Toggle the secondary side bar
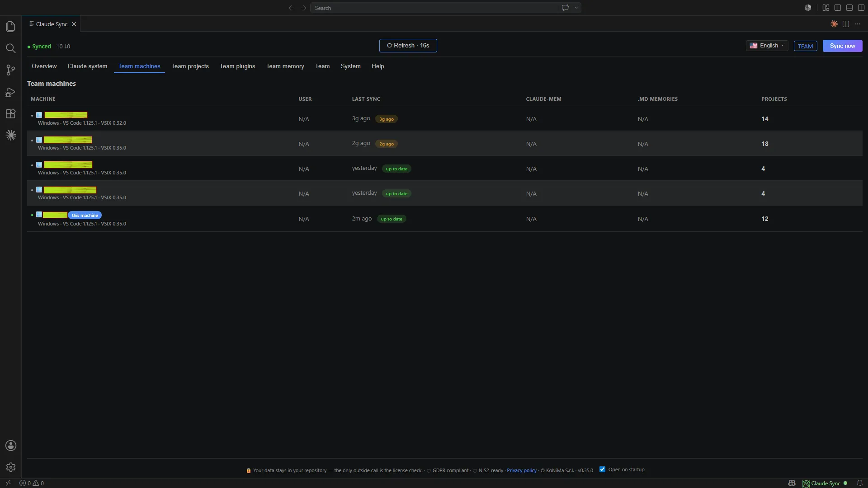 [x=861, y=8]
